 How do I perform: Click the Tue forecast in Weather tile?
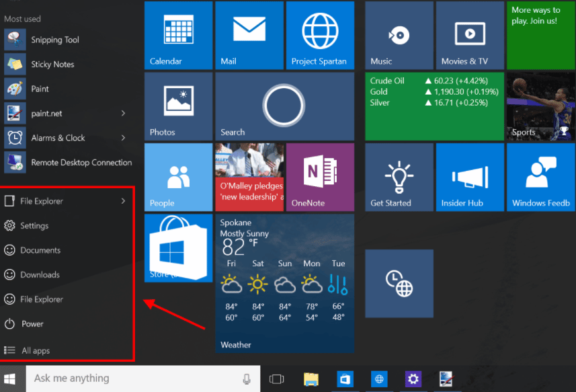point(338,290)
